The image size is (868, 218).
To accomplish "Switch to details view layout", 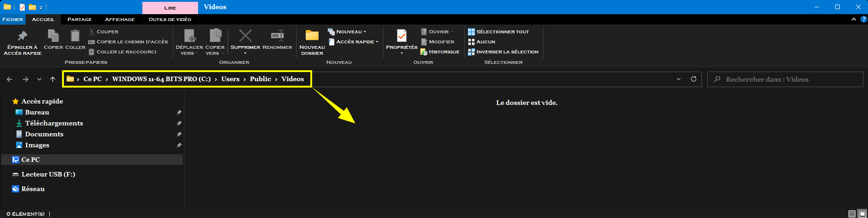I will tap(852, 213).
